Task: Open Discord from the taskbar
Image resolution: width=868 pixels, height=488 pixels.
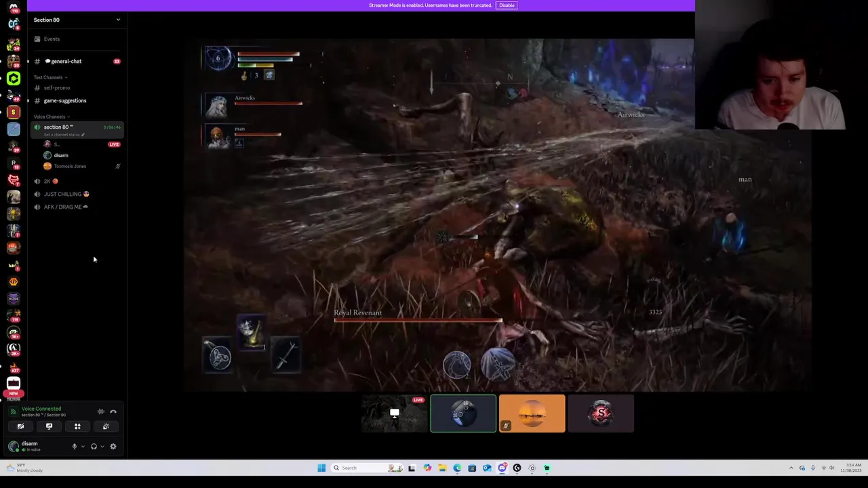Action: pos(502,468)
